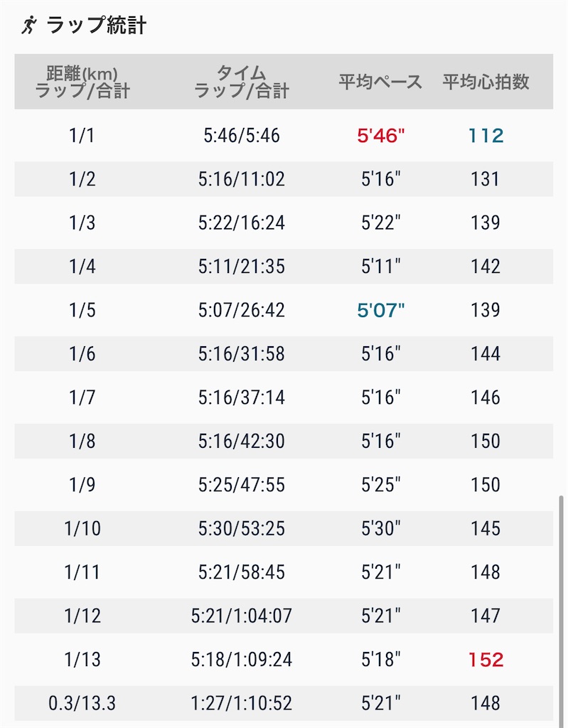Screen dimensions: 568x728
Task: Click the red 152 peak heart rate
Action: coord(486,660)
